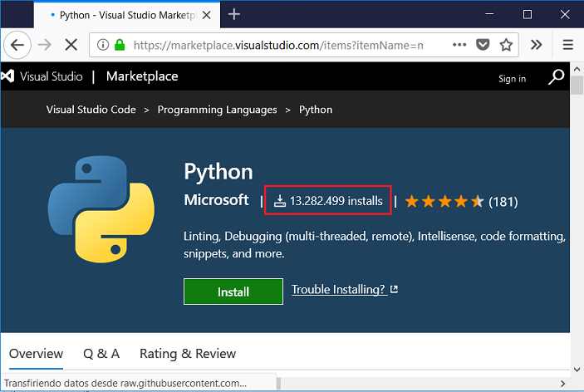Screen dimensions: 584x392
Task: Click the extension description text
Action: pyautogui.click(x=375, y=244)
